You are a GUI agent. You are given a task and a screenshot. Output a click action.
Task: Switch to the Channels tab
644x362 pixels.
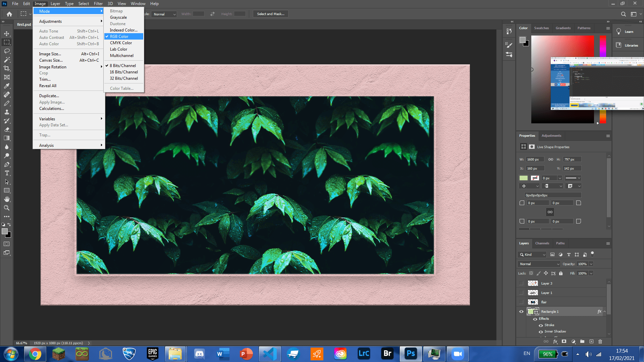pos(542,243)
